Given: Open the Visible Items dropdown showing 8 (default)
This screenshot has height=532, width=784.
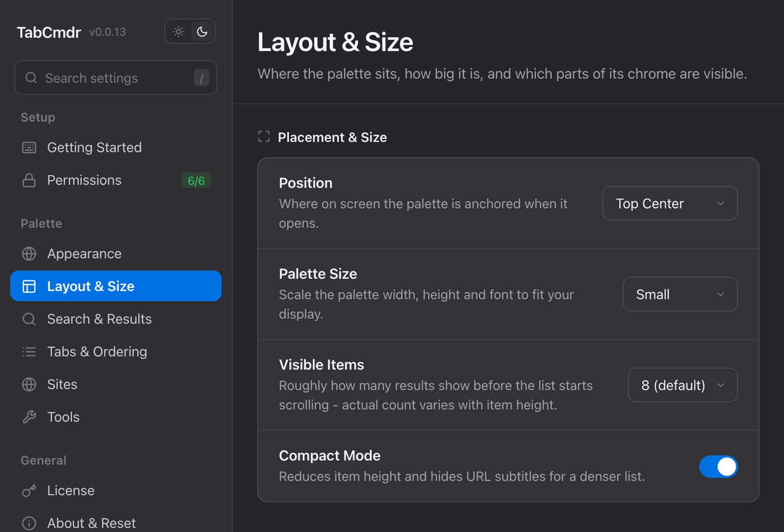Looking at the screenshot, I should click(x=683, y=385).
